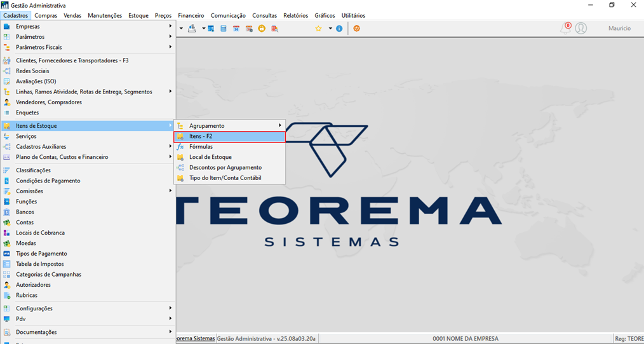The height and width of the screenshot is (344, 644).
Task: Click the calendar 30 toolbar icon
Action: point(236,29)
